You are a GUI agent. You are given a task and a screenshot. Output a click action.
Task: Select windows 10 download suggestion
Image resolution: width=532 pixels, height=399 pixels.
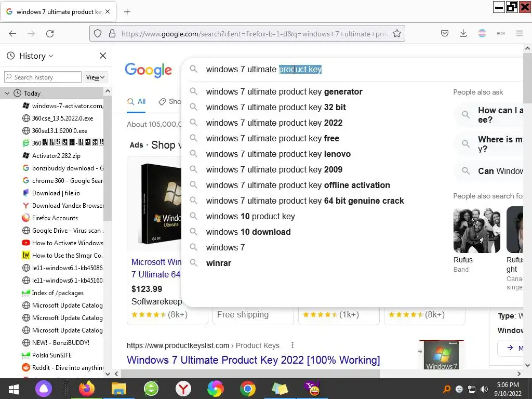coord(248,232)
